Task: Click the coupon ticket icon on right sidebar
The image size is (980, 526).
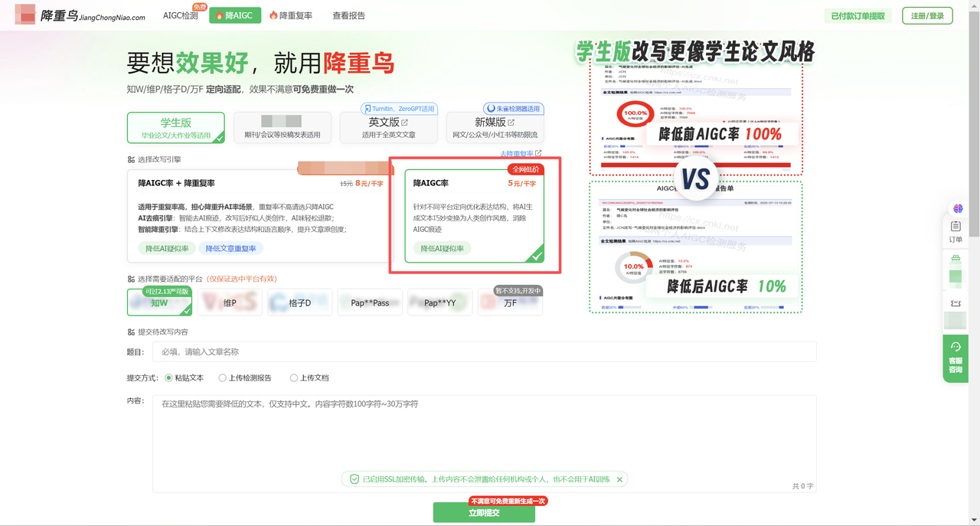Action: [955, 304]
